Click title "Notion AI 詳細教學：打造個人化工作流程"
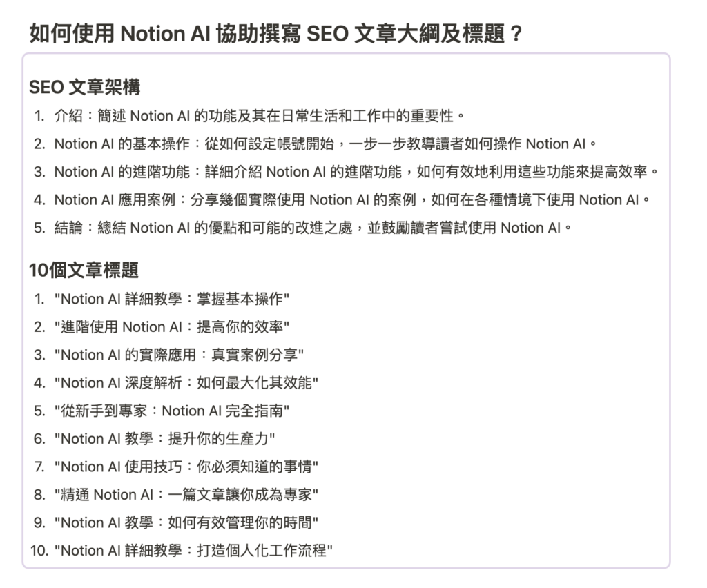 (193, 550)
